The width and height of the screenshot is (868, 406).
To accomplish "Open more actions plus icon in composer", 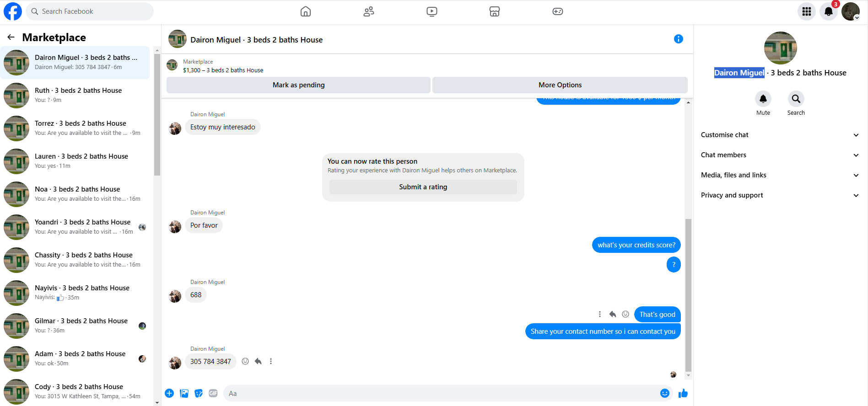I will pyautogui.click(x=169, y=393).
